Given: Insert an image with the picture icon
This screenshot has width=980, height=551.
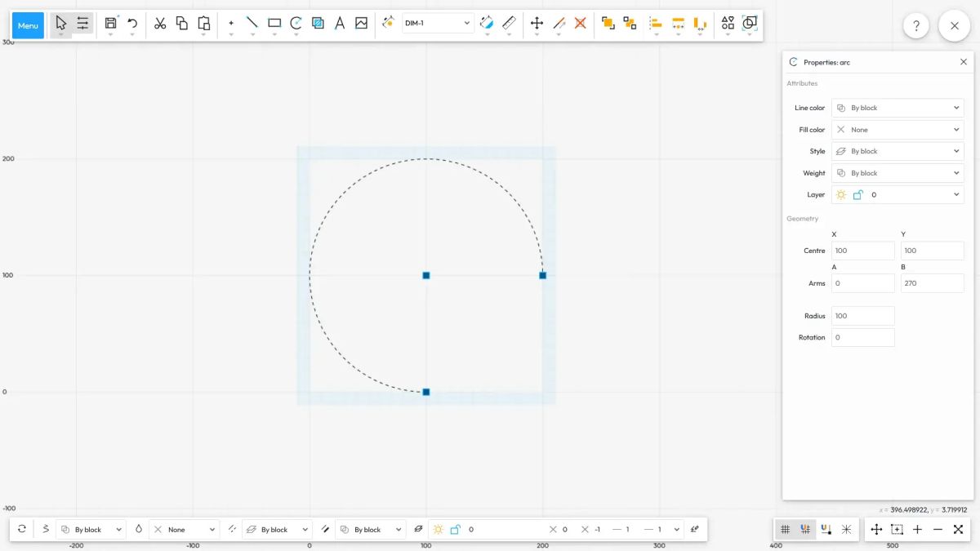Looking at the screenshot, I should tap(362, 23).
